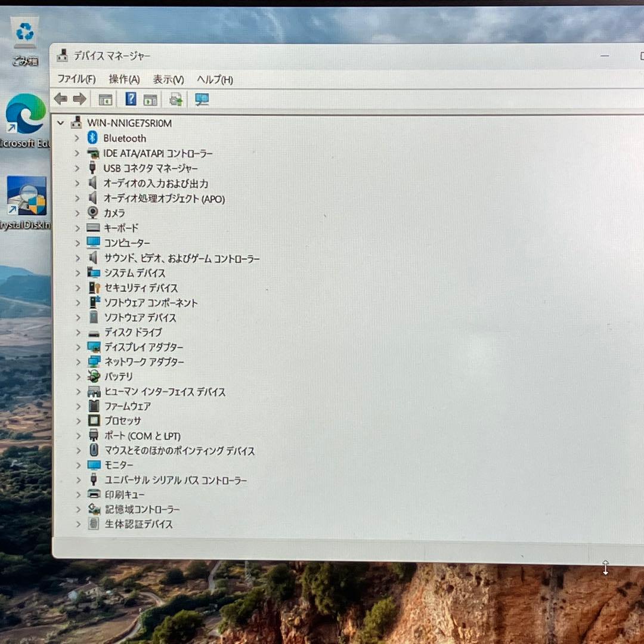
Task: Click the Show/Hide console tree icon
Action: 104,99
